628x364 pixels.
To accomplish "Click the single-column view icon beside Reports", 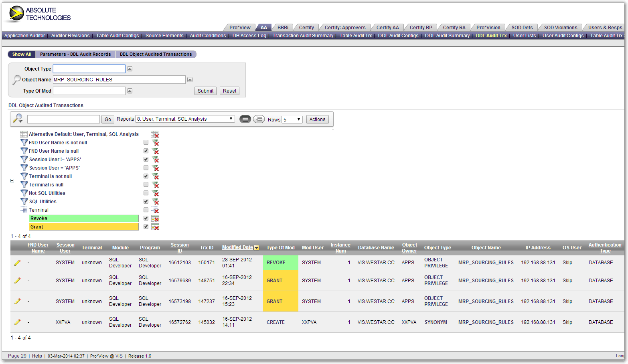I will (245, 119).
